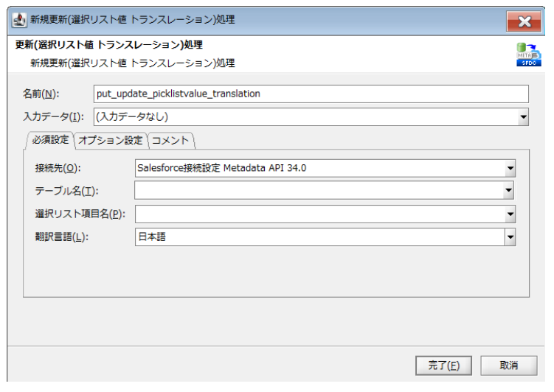Click the 取消 button
The image size is (554, 392).
(508, 365)
